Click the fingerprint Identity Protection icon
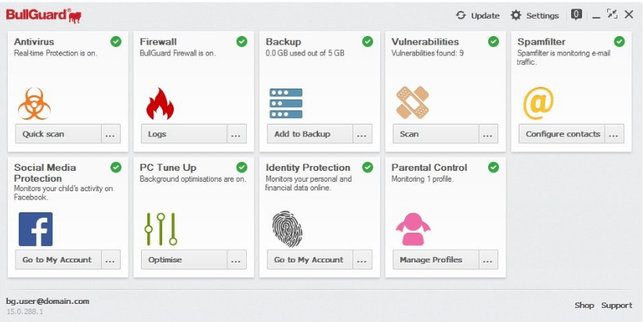Viewport: 644px width, 322px height. (287, 229)
